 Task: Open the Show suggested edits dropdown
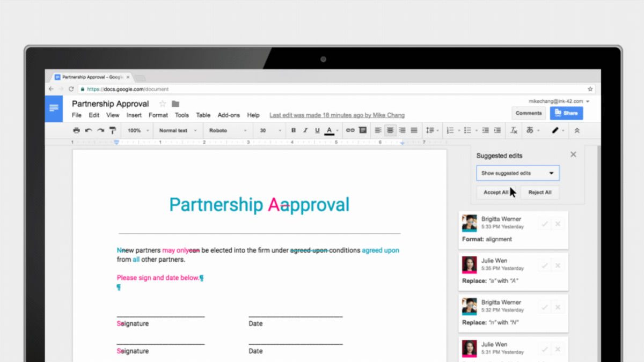[517, 173]
